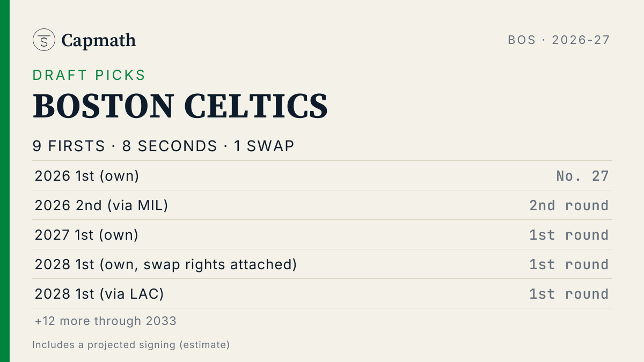Open the Capmath brand name link
Screen dimensions: 644x362
(98, 40)
